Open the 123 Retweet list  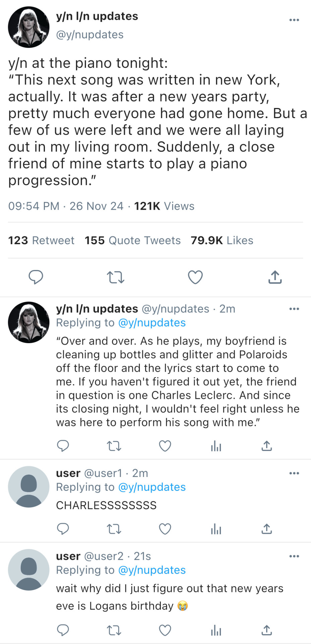[41, 240]
